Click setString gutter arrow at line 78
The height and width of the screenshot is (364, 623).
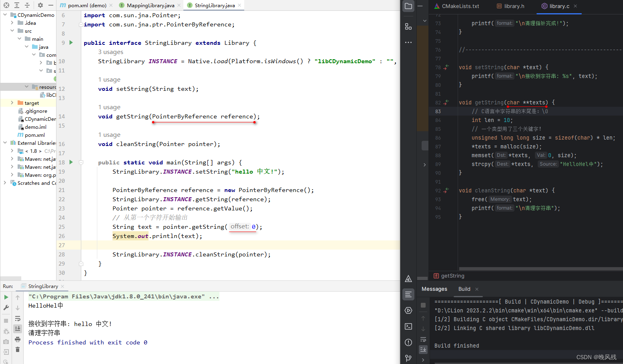[446, 67]
